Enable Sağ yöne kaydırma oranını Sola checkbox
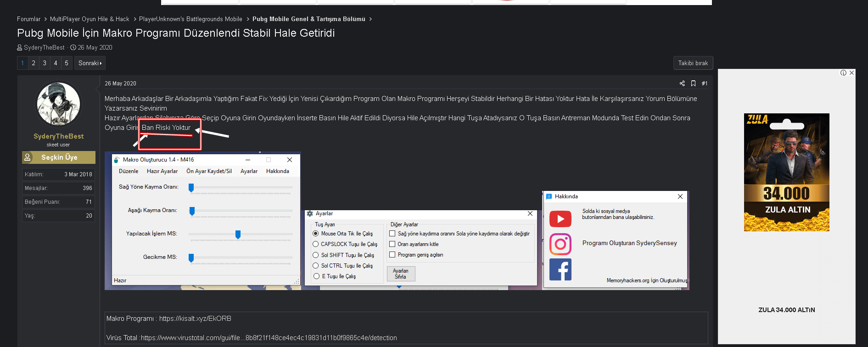This screenshot has height=347, width=868. pos(392,233)
